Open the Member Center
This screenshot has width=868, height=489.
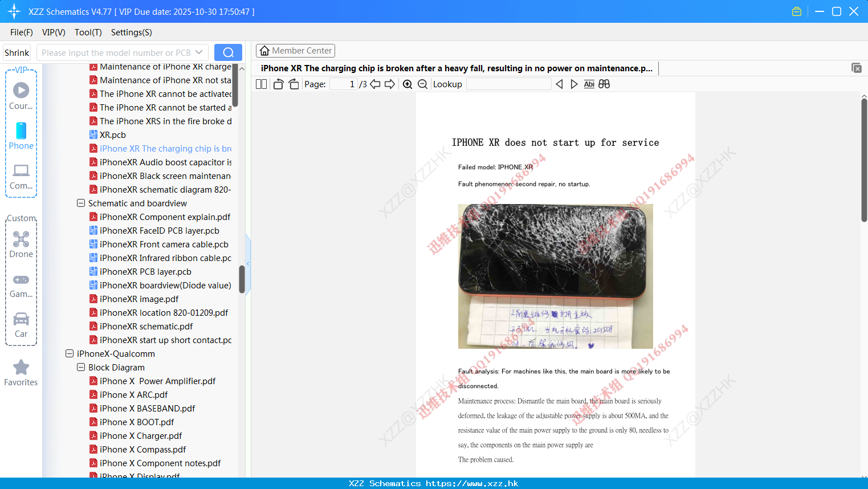[295, 51]
